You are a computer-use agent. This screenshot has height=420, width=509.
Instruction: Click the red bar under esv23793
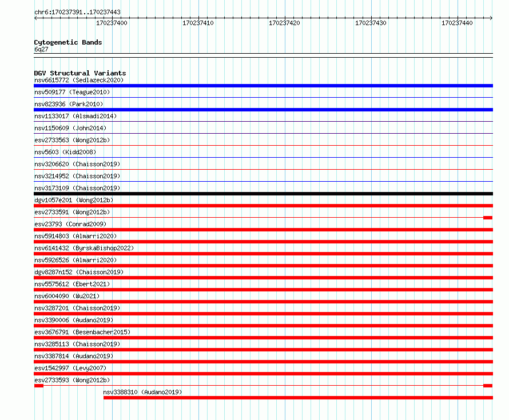[x=263, y=230]
